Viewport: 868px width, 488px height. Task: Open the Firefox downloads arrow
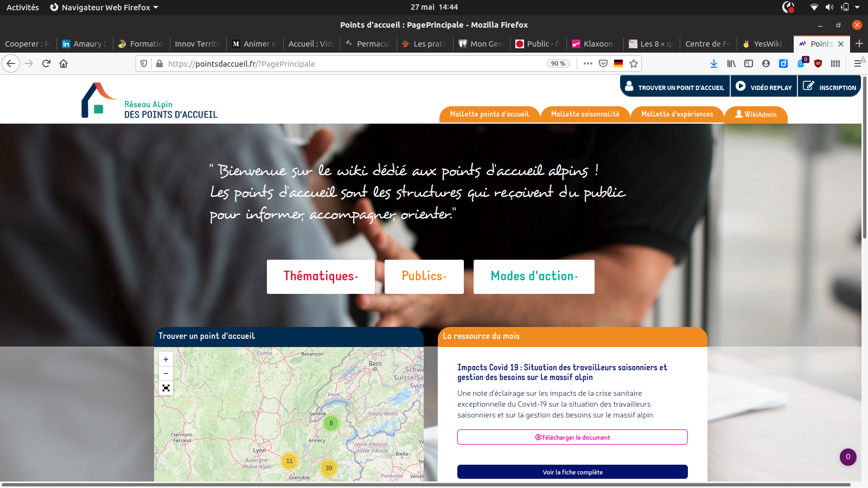pos(714,63)
